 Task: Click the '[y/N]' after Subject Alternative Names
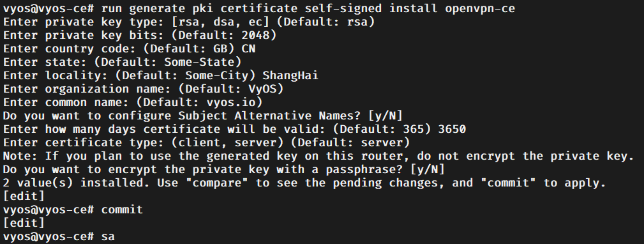386,116
